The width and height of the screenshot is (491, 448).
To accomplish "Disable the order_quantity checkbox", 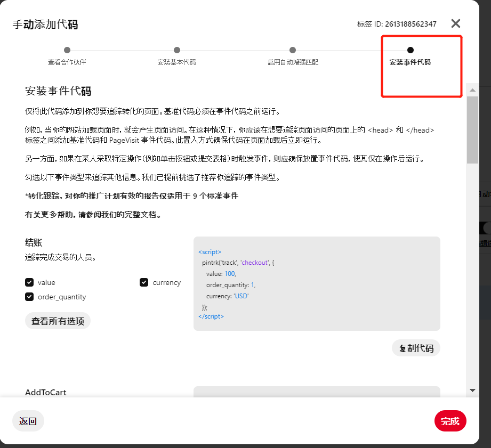I will [29, 297].
